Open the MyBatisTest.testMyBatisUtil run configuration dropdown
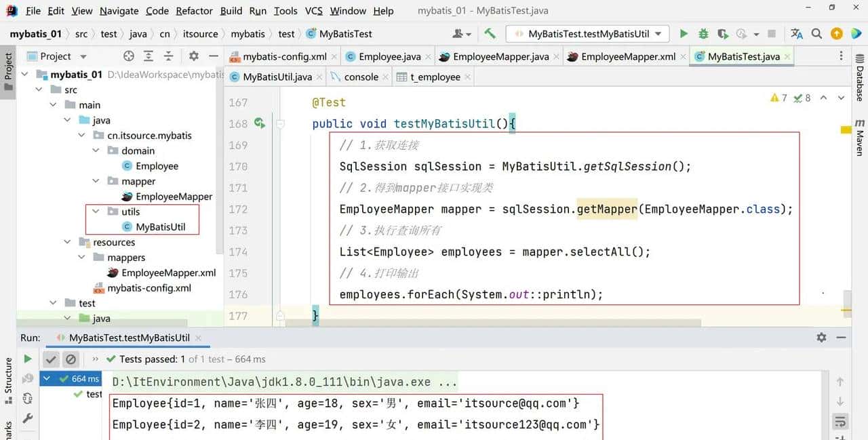 point(588,34)
